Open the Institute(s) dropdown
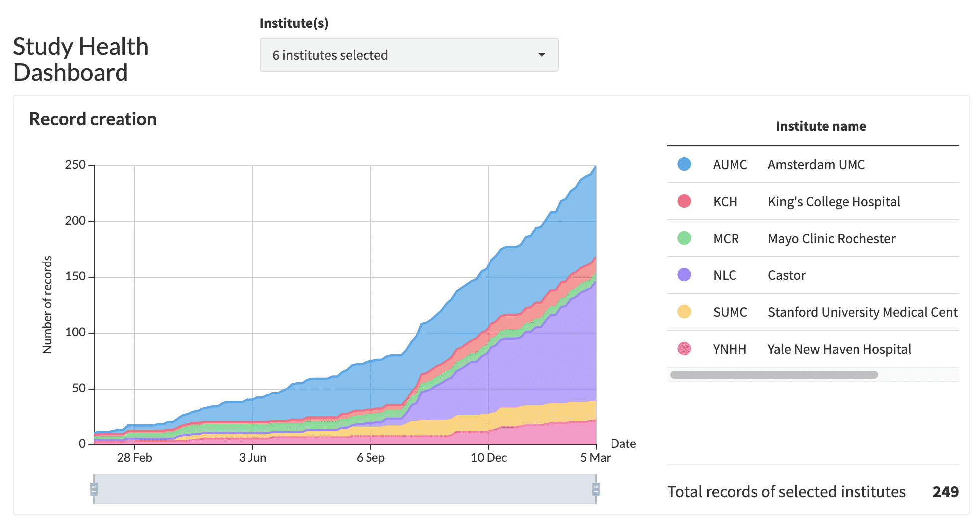 point(409,55)
